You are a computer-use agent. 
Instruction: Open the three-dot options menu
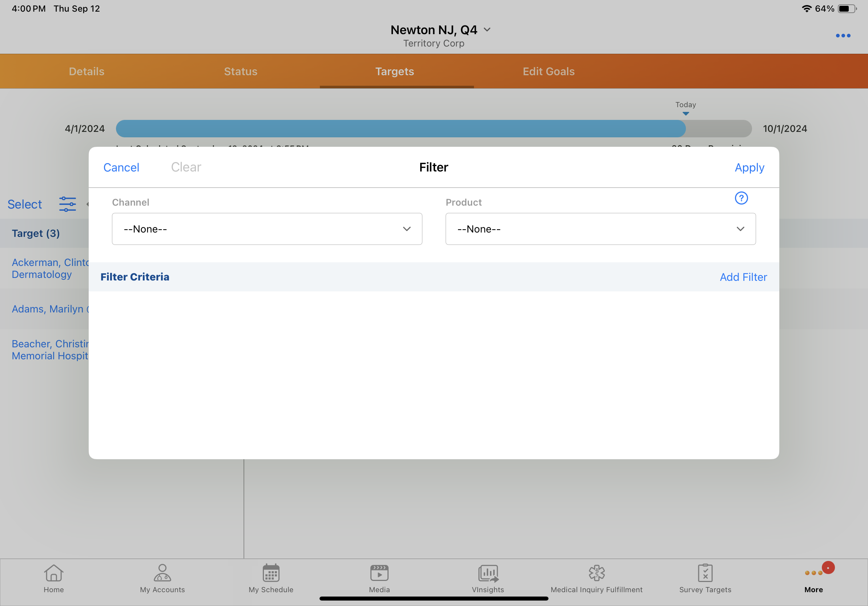[843, 36]
